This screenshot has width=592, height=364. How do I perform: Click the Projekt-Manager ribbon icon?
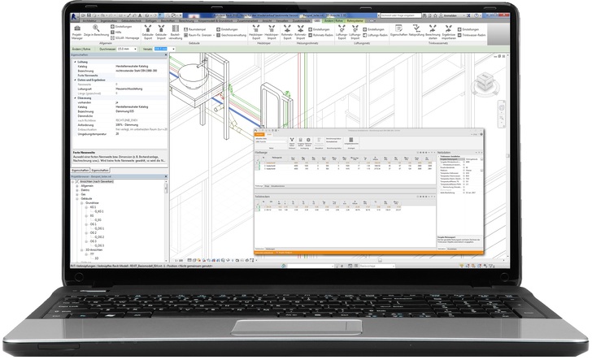coord(76,32)
